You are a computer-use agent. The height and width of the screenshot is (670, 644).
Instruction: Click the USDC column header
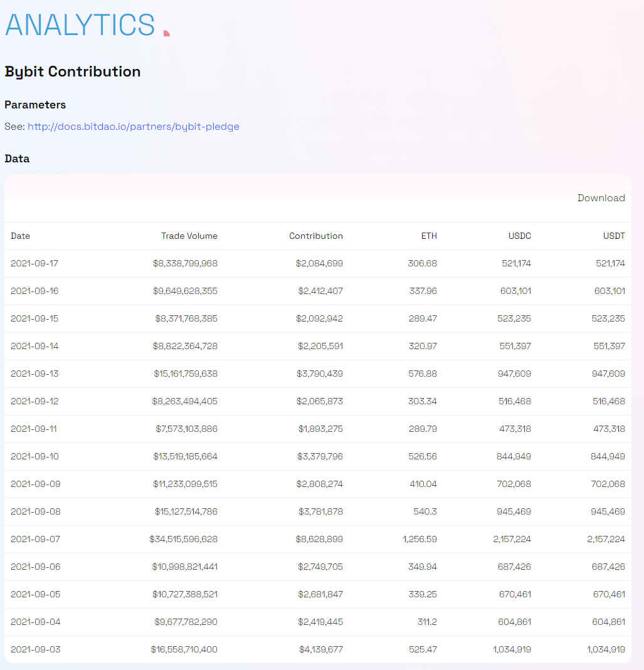[x=520, y=236]
